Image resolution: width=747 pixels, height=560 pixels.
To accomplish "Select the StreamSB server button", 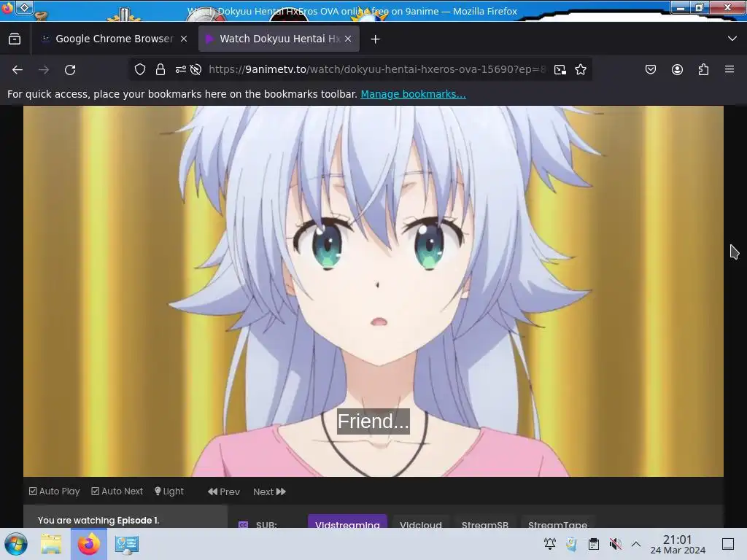I will pos(485,521).
